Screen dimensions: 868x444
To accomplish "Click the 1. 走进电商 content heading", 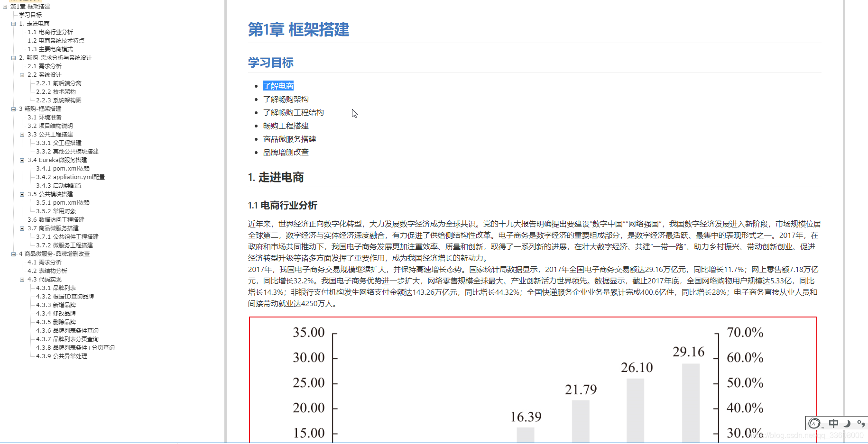I will [276, 177].
